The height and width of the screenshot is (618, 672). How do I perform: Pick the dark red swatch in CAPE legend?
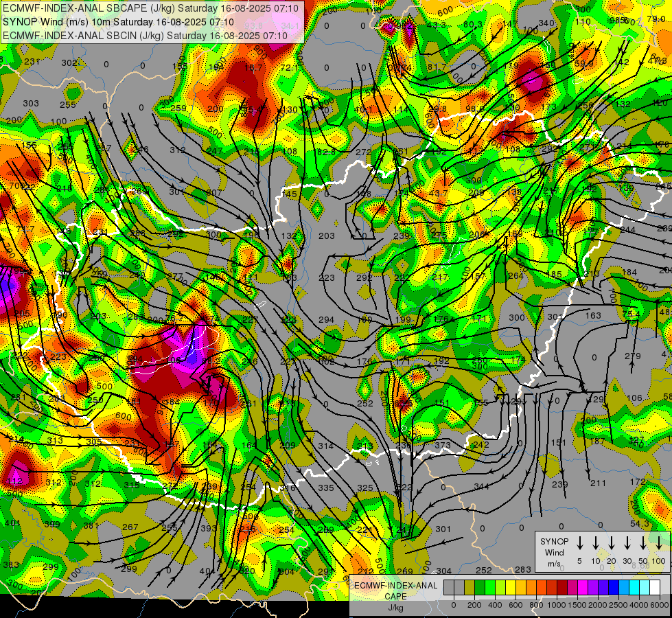click(563, 587)
